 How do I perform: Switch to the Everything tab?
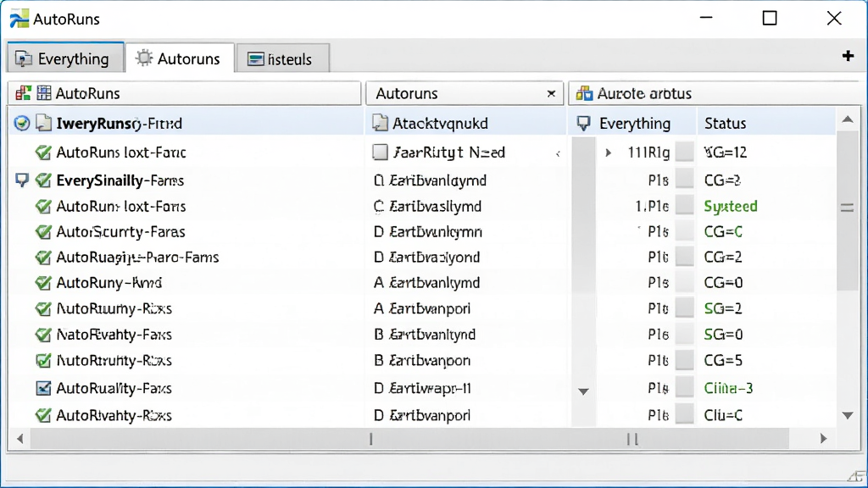pyautogui.click(x=65, y=58)
